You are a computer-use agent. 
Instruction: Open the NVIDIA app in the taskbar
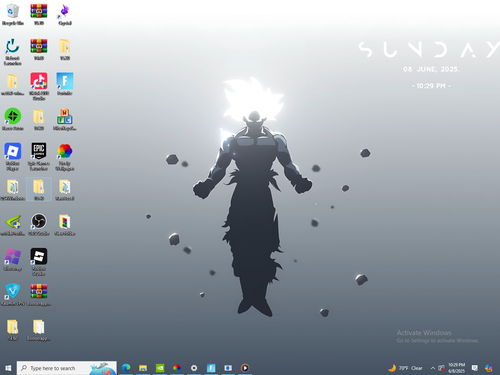coord(160,368)
